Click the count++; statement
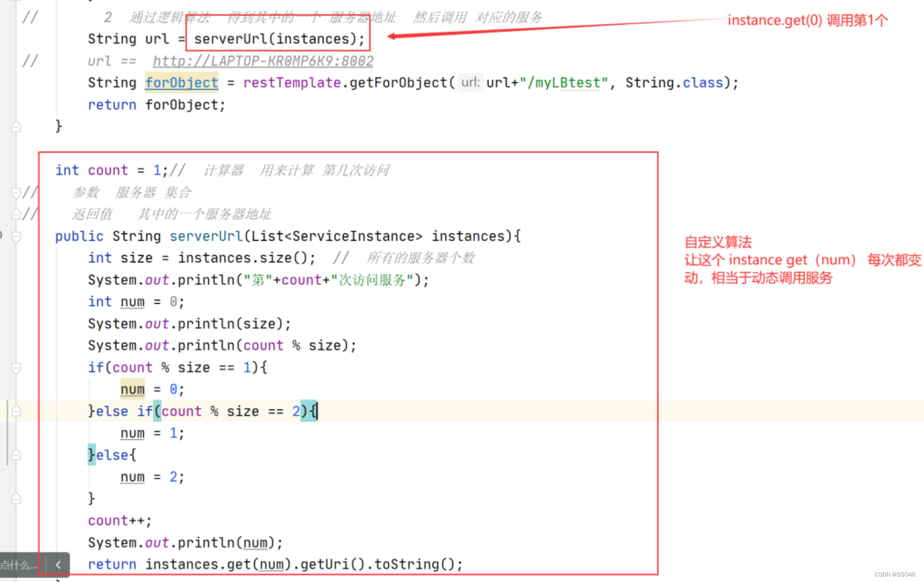 point(120,521)
